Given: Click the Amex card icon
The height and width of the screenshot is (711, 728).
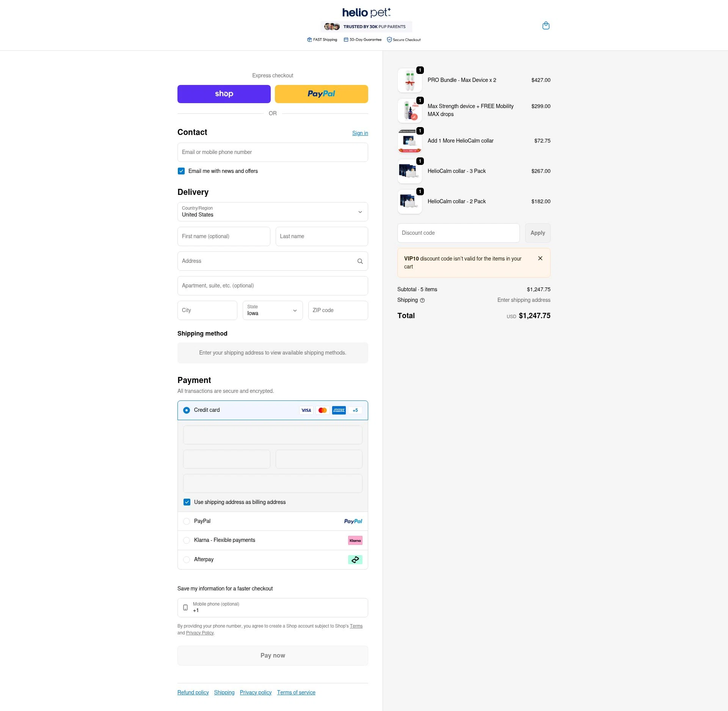Looking at the screenshot, I should pyautogui.click(x=339, y=410).
